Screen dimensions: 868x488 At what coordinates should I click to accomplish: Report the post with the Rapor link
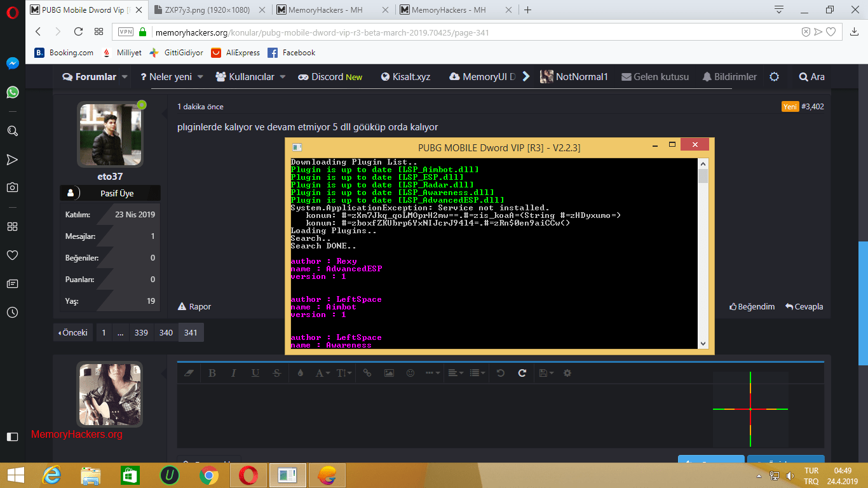194,307
